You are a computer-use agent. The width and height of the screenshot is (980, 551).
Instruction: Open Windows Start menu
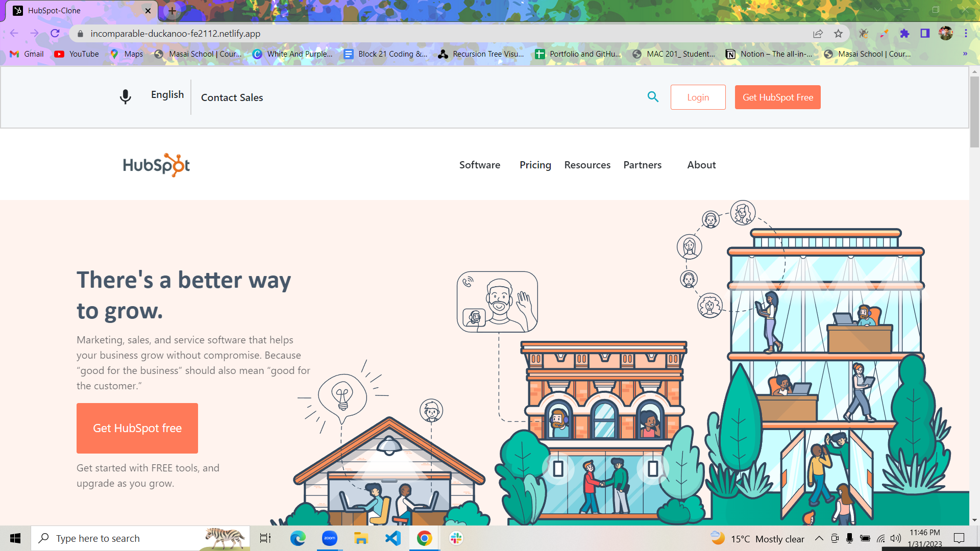click(x=15, y=538)
